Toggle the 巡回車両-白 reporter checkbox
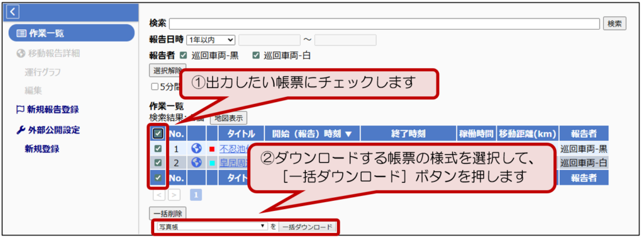Screen dimensions: 644x240 tap(257, 55)
